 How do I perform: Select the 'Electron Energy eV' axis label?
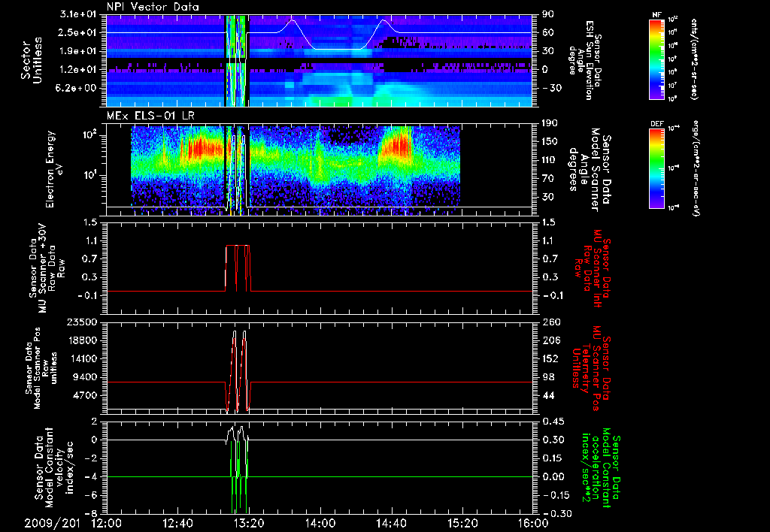53,169
